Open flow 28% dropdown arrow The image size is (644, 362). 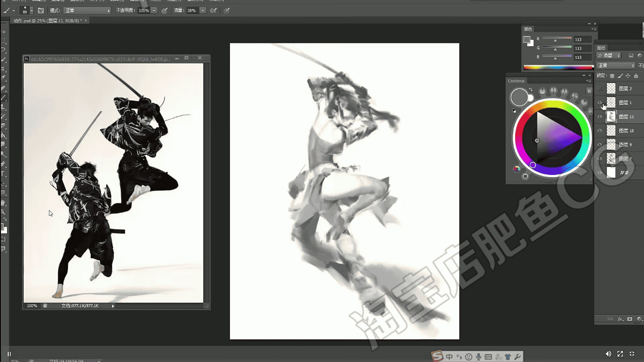(x=203, y=10)
